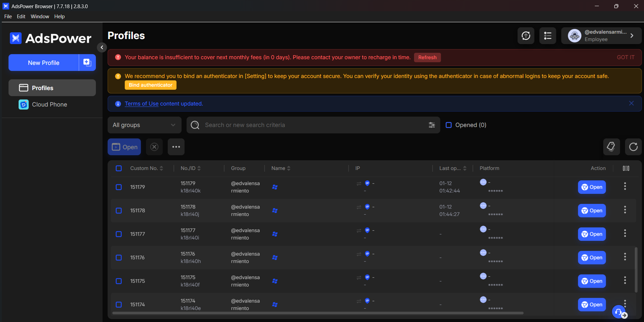Open the update/sync icon in header
The height and width of the screenshot is (322, 644).
tap(526, 36)
